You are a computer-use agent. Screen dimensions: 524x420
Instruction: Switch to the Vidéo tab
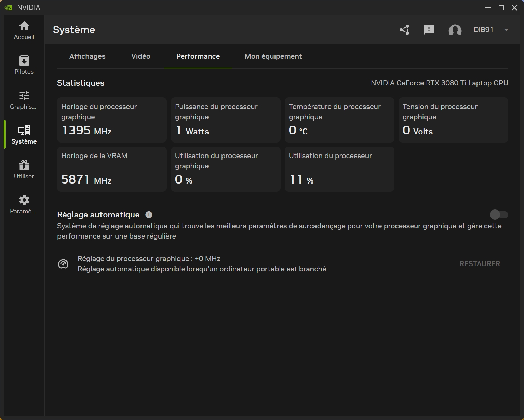click(x=141, y=56)
